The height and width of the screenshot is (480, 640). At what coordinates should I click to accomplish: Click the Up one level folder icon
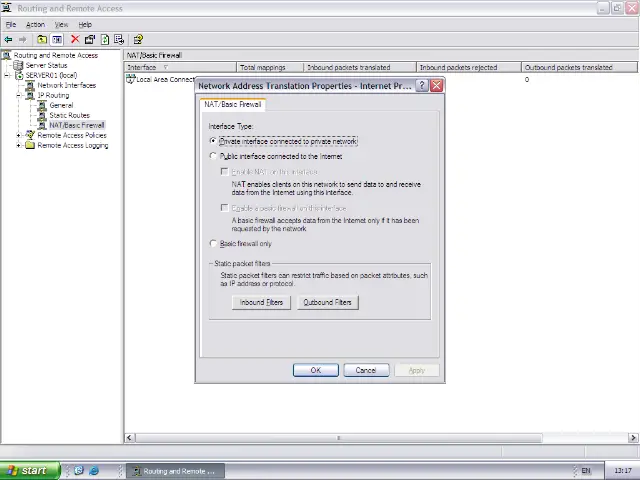click(42, 40)
